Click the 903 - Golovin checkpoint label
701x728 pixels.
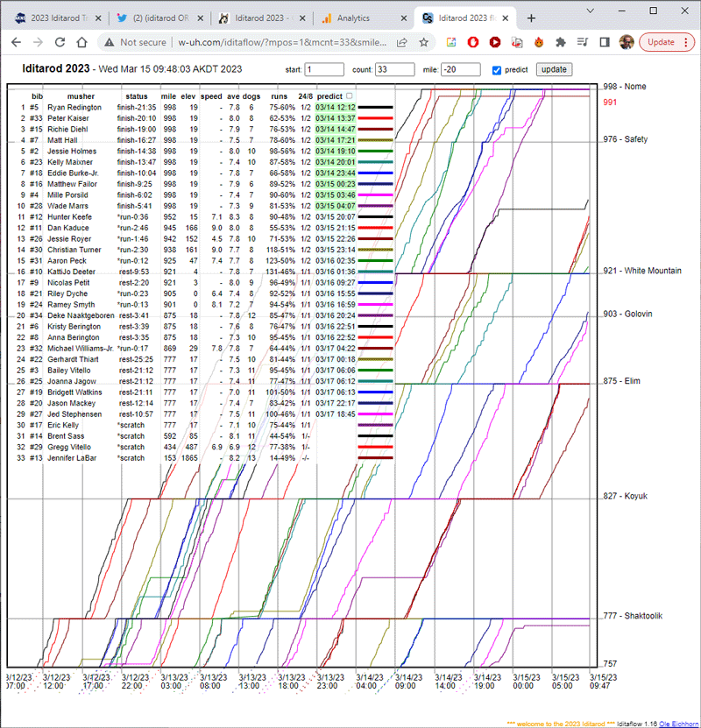[627, 315]
